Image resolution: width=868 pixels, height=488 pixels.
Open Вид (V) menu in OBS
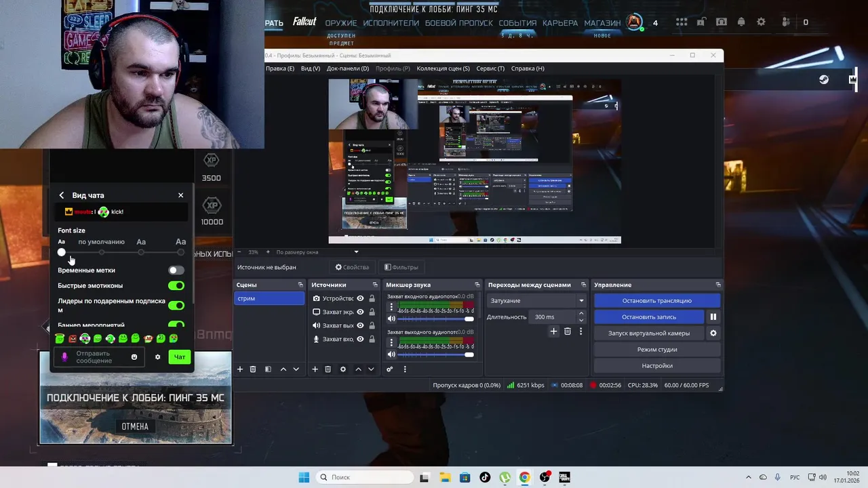coord(311,68)
